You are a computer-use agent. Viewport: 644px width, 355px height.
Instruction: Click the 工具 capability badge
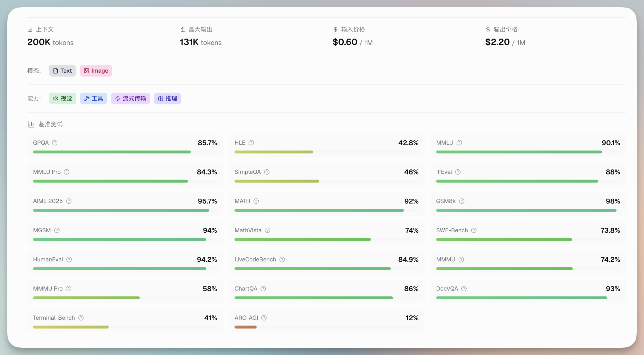(x=94, y=98)
